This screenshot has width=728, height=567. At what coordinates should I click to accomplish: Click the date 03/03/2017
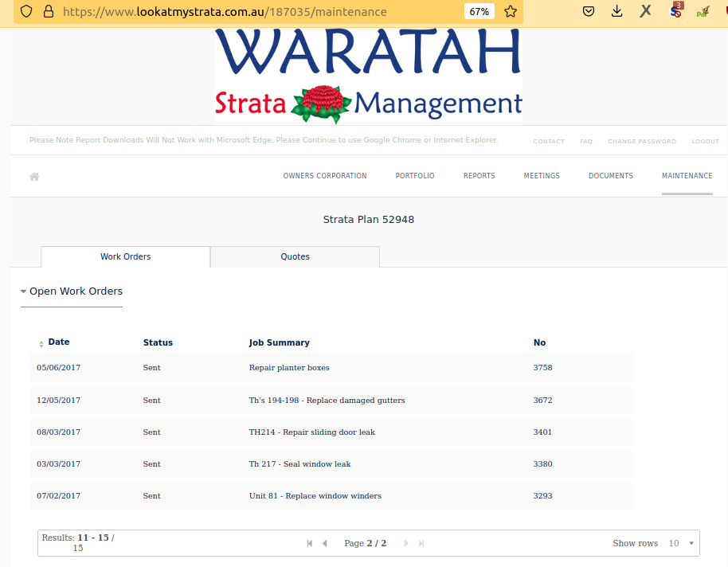click(x=58, y=464)
